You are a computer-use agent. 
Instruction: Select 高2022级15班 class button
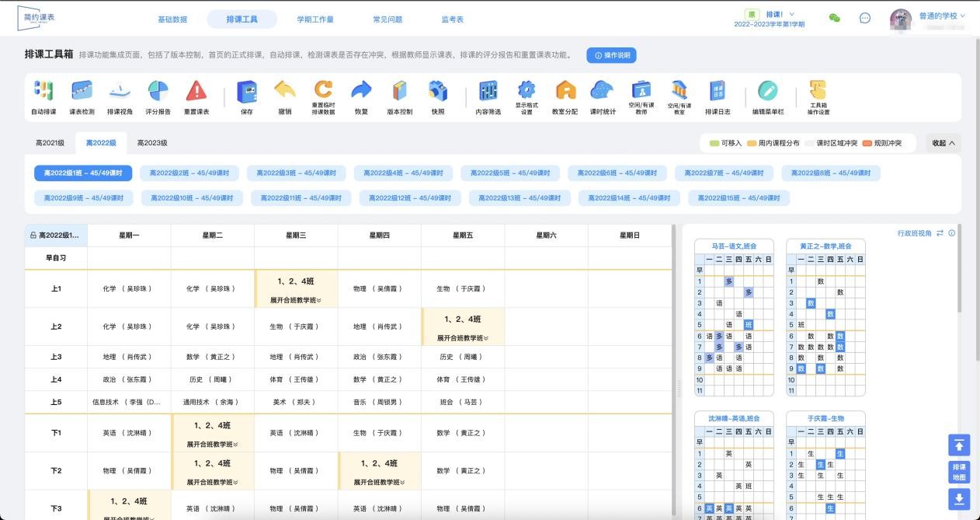(x=738, y=198)
